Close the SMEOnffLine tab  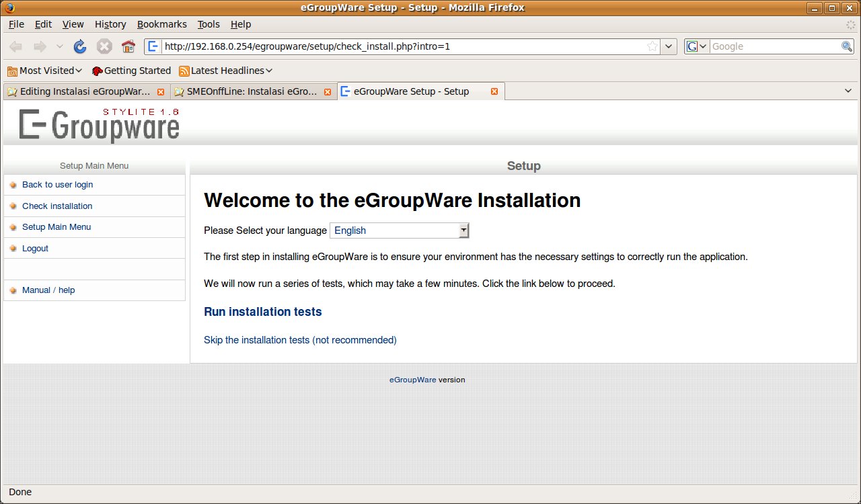point(328,91)
